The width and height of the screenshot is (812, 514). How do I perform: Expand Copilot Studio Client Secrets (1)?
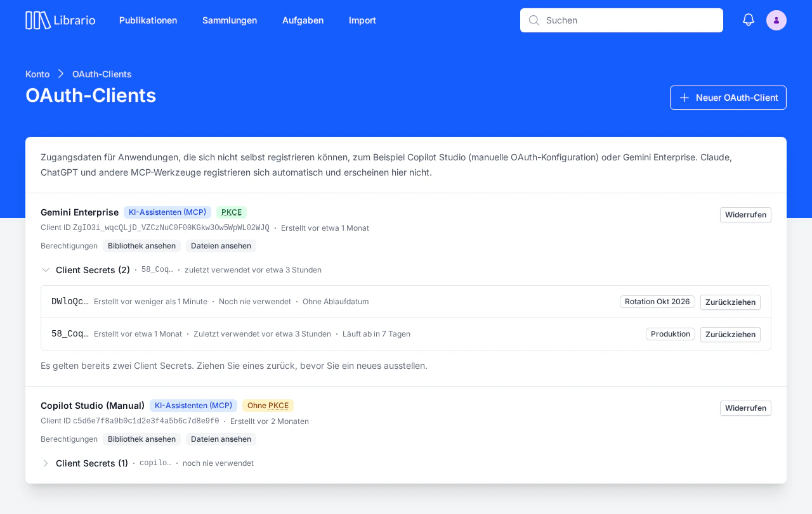pos(84,463)
